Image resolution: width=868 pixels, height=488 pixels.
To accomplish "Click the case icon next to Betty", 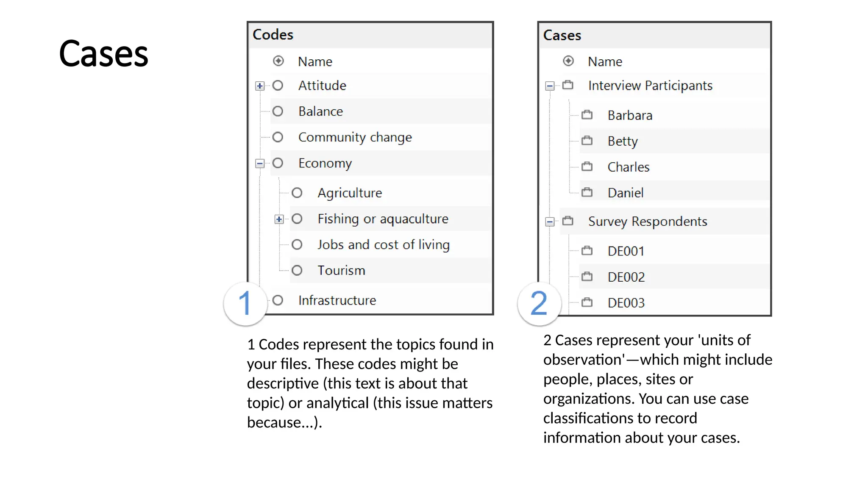I will [x=587, y=141].
